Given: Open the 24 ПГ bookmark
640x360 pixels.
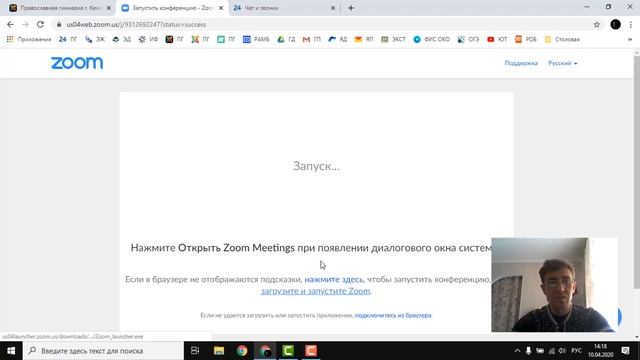Looking at the screenshot, I should (68, 39).
